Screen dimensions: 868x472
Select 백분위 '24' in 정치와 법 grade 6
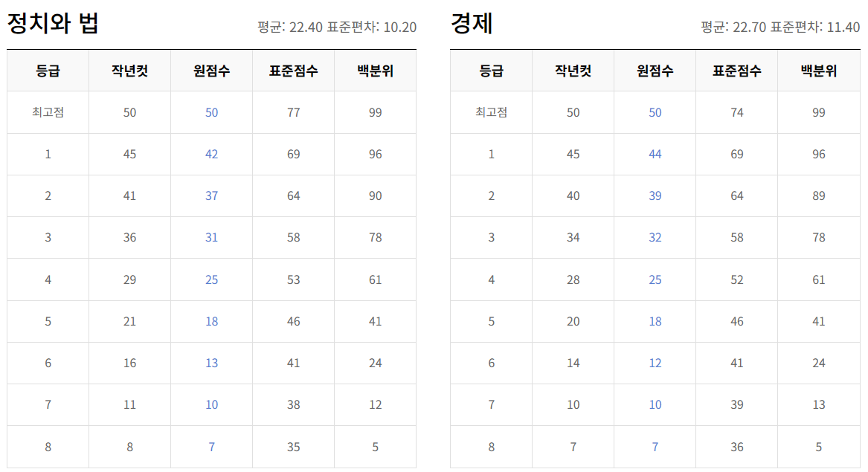[376, 363]
